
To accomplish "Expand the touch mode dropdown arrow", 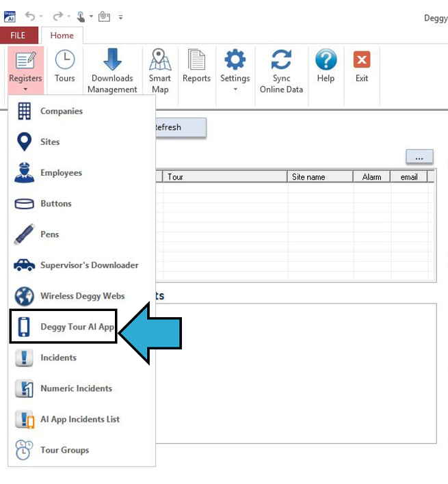I will tap(91, 16).
